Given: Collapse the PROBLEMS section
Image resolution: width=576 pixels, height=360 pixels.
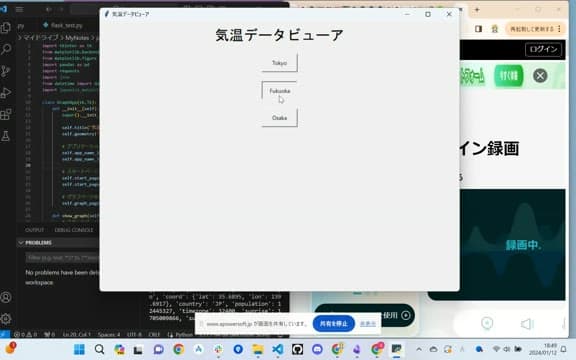Looking at the screenshot, I should pyautogui.click(x=21, y=243).
